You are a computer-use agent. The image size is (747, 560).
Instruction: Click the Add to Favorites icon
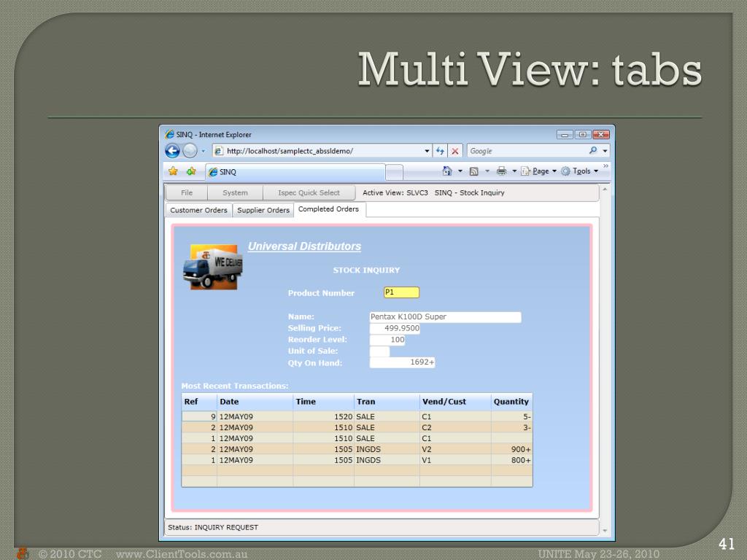(x=191, y=171)
